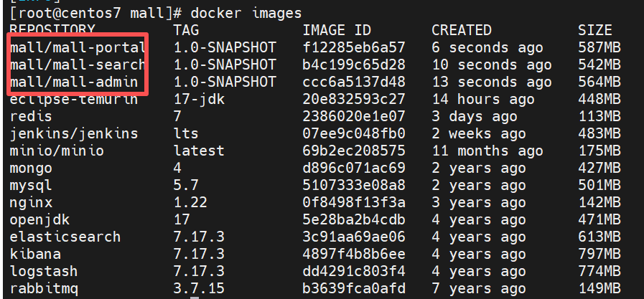
Task: Select the mall/mall-portal repository name
Action: 78,47
